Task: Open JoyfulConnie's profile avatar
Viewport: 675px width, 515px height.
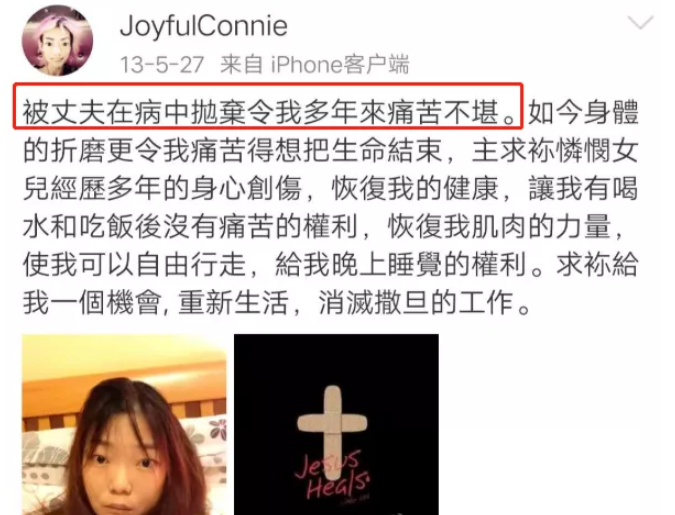Action: (57, 40)
